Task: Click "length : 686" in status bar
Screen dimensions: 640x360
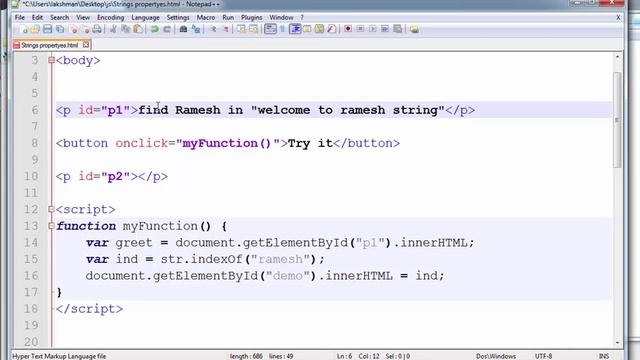Action: (246, 356)
